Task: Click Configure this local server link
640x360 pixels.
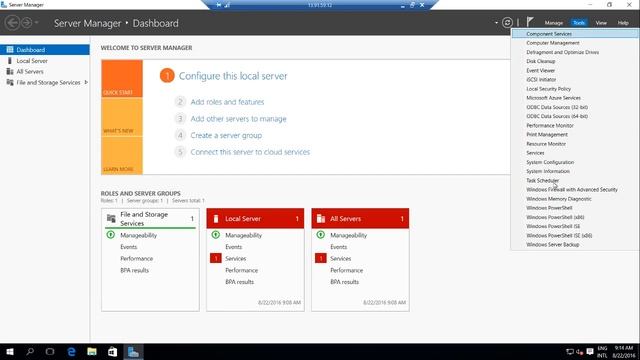Action: (x=233, y=76)
